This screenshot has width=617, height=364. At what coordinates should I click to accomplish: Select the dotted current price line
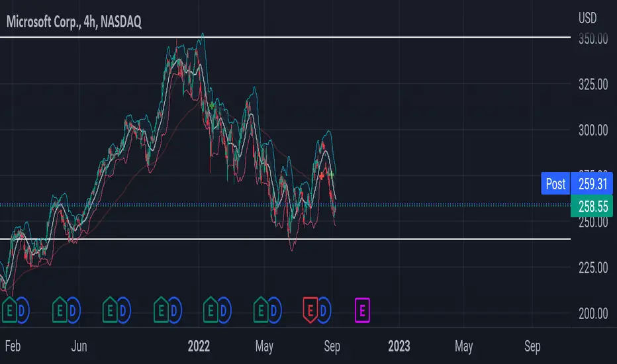pos(285,205)
